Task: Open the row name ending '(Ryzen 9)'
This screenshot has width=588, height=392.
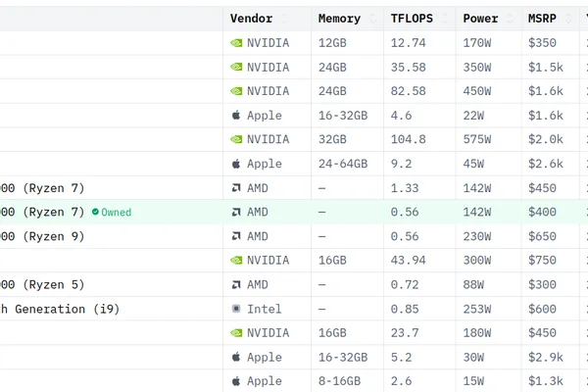Action: click(42, 236)
